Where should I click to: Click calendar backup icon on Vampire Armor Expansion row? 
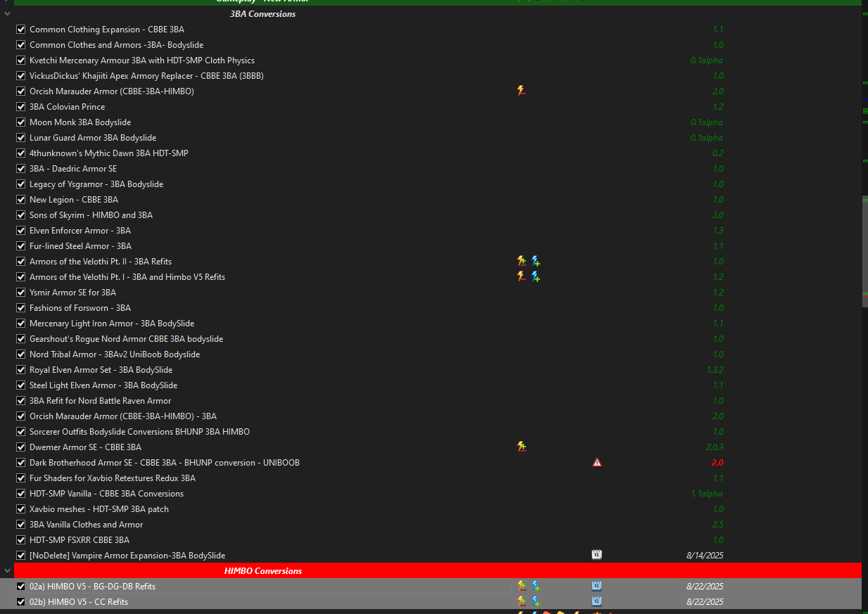(596, 555)
